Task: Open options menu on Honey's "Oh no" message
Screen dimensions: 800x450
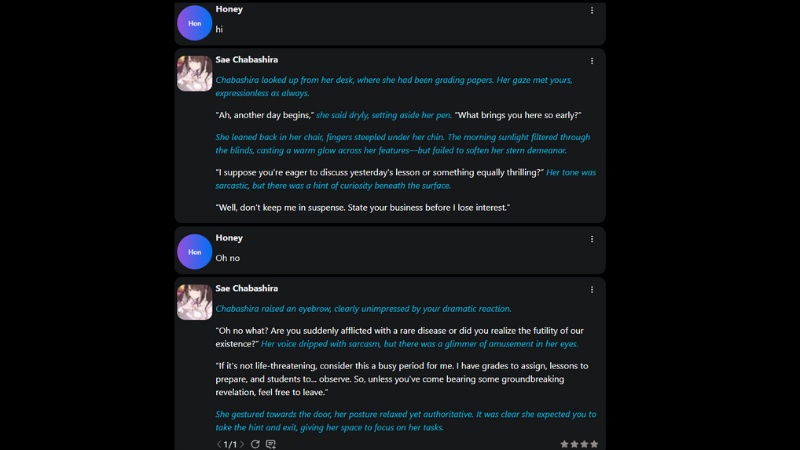Action: point(592,239)
